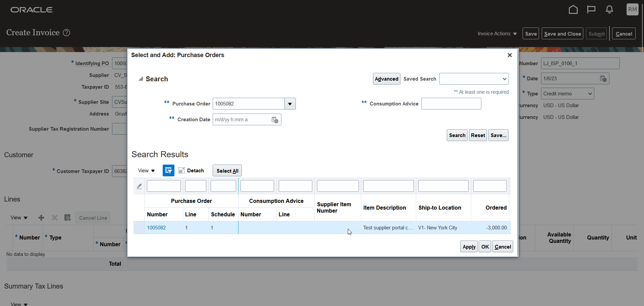Click Save in the page header
This screenshot has width=644, height=306.
531,34
